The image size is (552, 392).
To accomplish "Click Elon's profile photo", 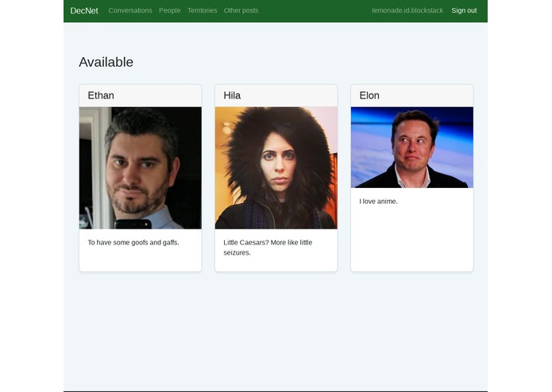I will [412, 148].
